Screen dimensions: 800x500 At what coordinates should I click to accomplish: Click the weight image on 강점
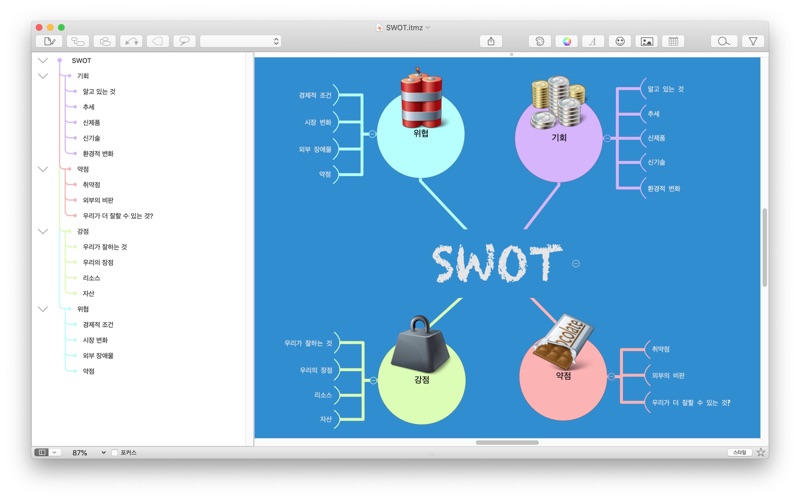click(x=420, y=343)
